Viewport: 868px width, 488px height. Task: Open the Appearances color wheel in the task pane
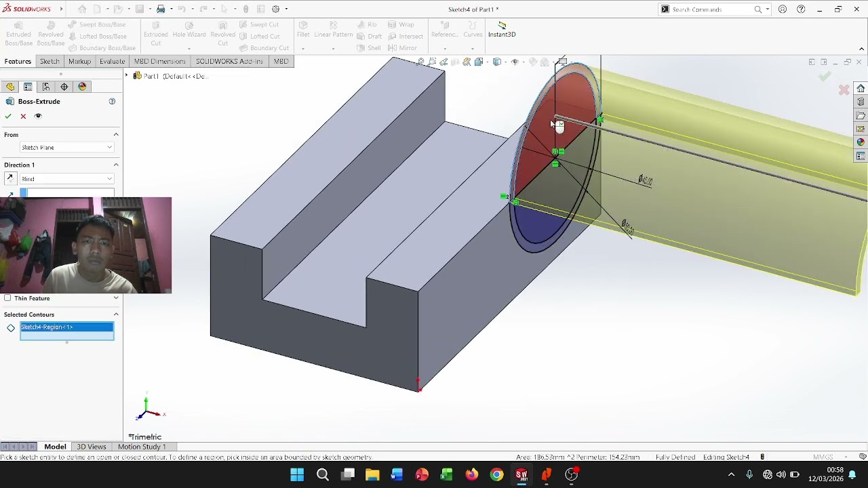861,142
